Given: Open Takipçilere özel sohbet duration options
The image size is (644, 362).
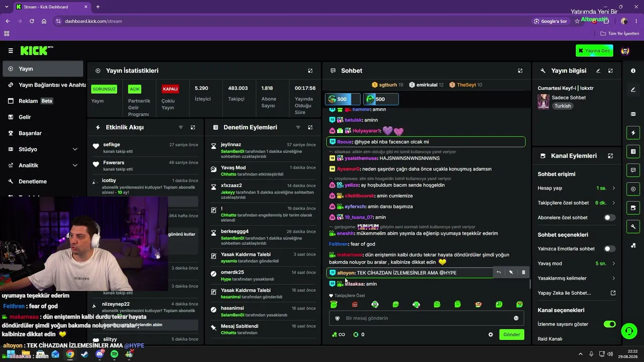Looking at the screenshot, I should pos(577,203).
